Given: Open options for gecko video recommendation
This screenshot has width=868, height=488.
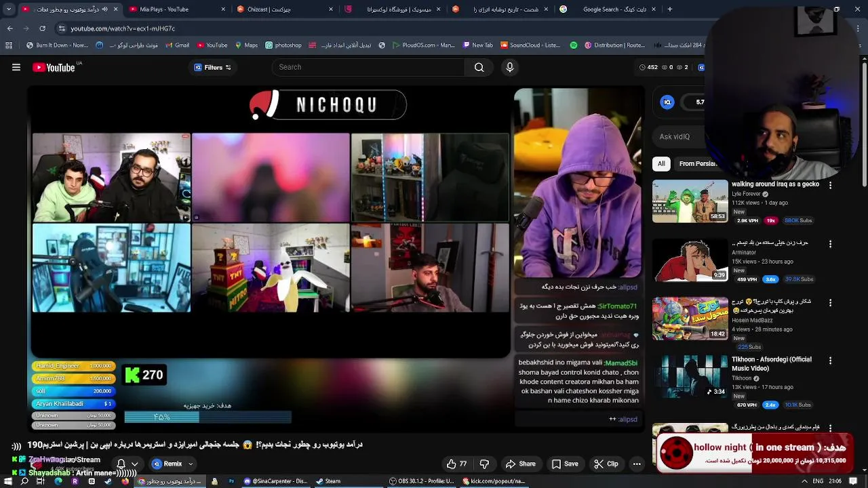Looking at the screenshot, I should tap(830, 185).
